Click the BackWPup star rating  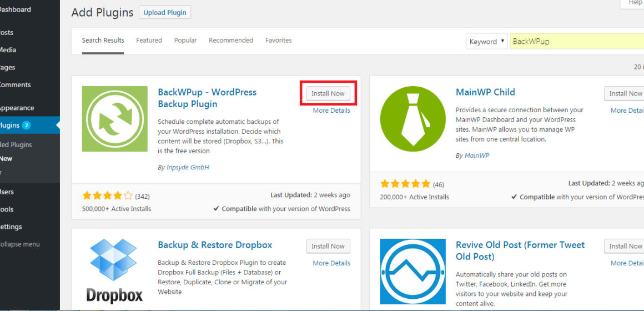(107, 195)
